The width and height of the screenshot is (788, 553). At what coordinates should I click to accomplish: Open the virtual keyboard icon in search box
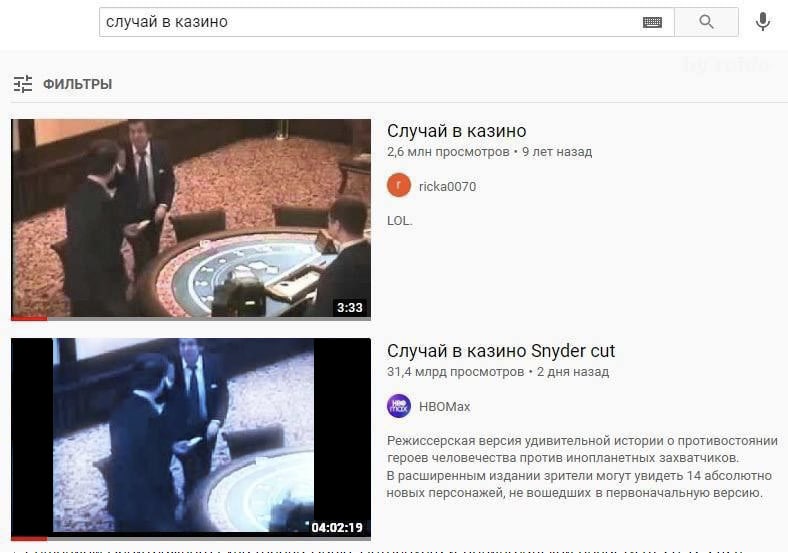pyautogui.click(x=652, y=22)
